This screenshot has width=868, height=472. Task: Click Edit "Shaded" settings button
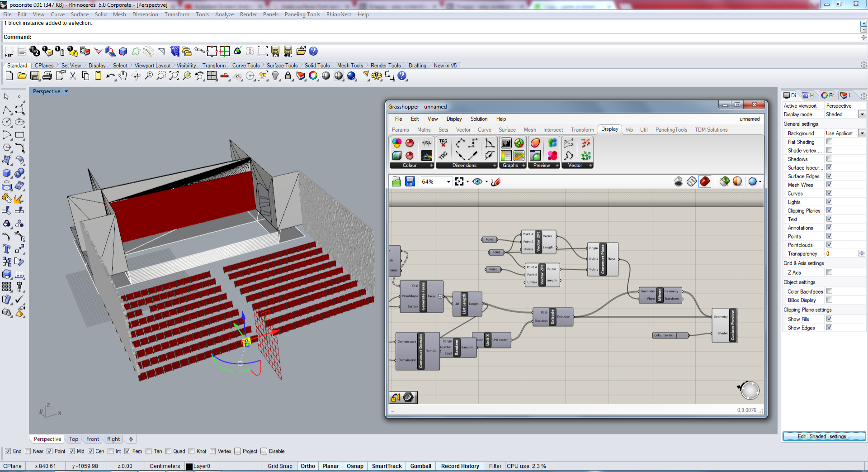tap(824, 436)
